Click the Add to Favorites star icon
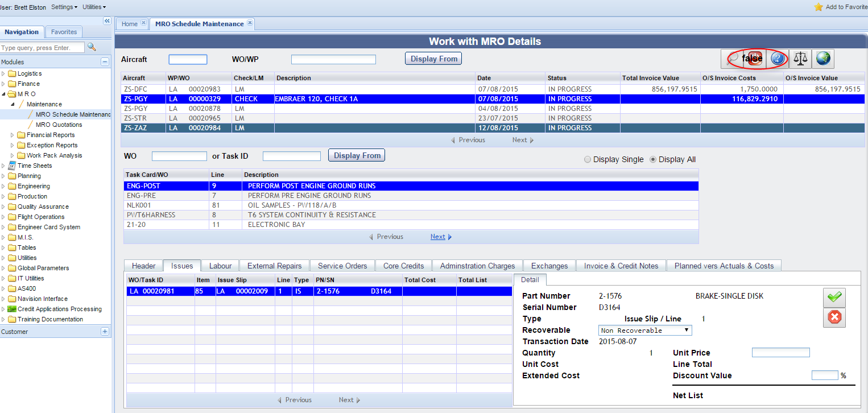 click(819, 7)
